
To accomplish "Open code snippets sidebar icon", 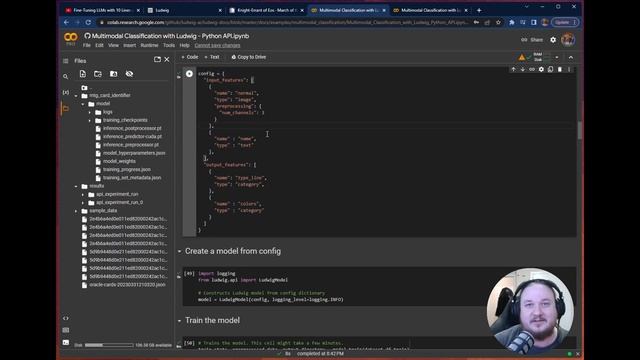I will click(x=66, y=318).
